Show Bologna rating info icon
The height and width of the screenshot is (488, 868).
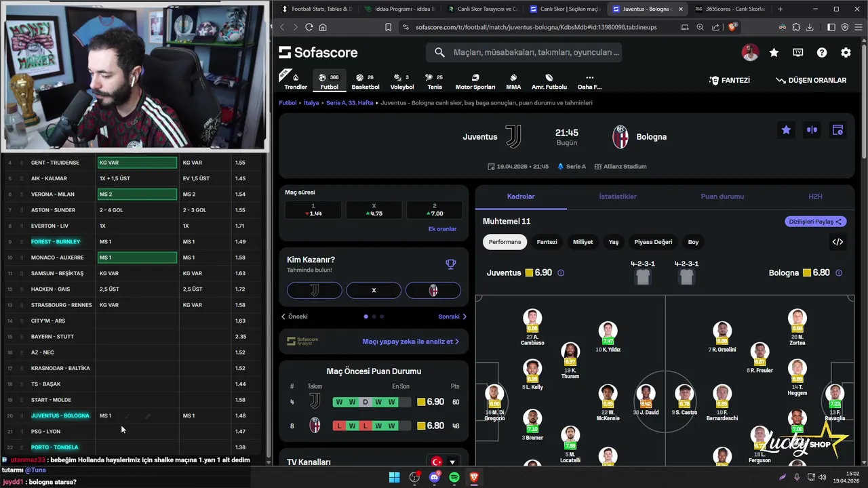click(x=839, y=273)
